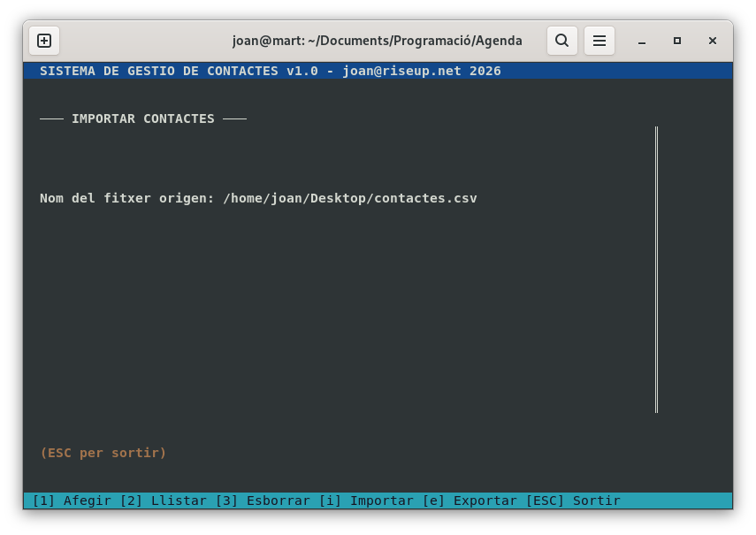The height and width of the screenshot is (535, 756).
Task: Click the vertical scrollbar on right side
Action: (656, 269)
